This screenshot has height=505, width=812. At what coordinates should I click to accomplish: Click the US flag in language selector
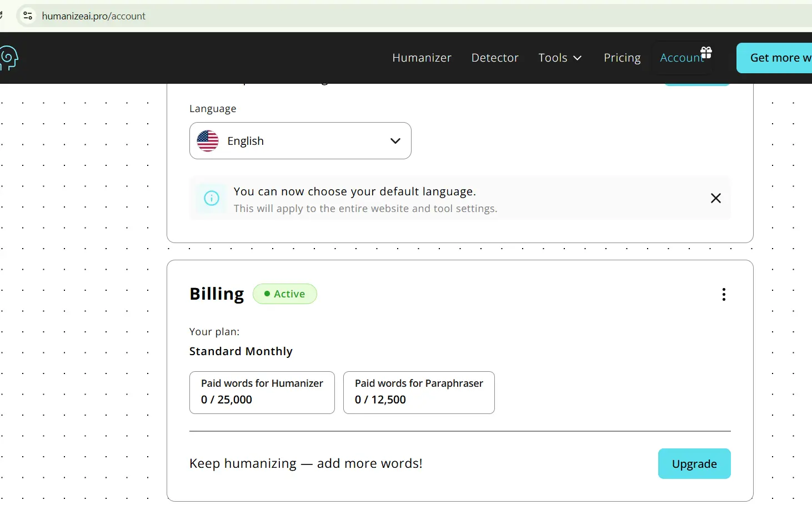pos(208,141)
